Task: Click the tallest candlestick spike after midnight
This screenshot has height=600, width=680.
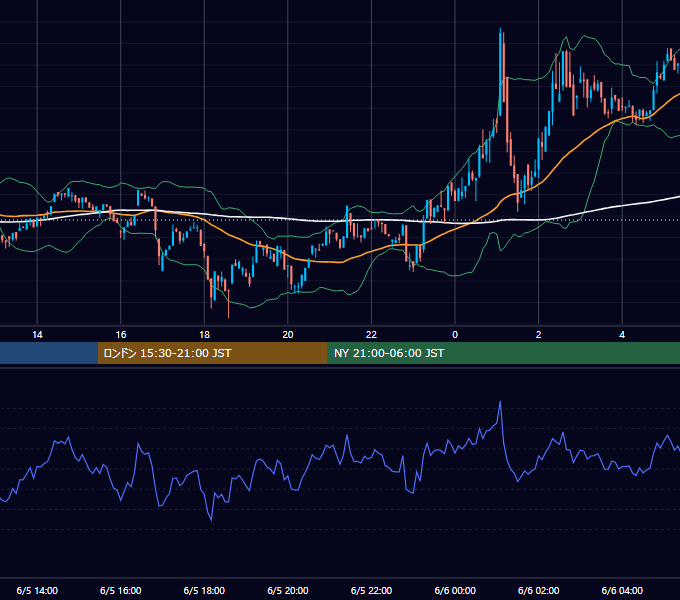Action: 500,72
